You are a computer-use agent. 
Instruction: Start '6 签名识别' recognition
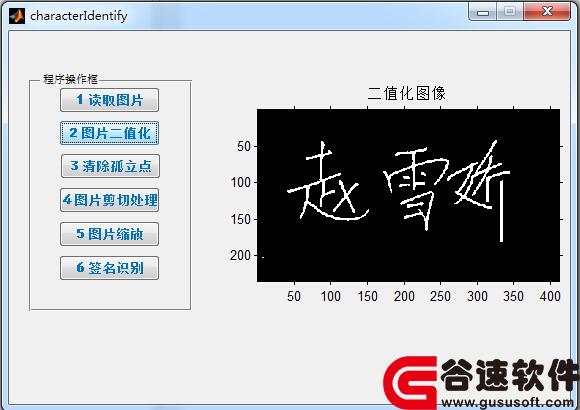[x=109, y=268]
